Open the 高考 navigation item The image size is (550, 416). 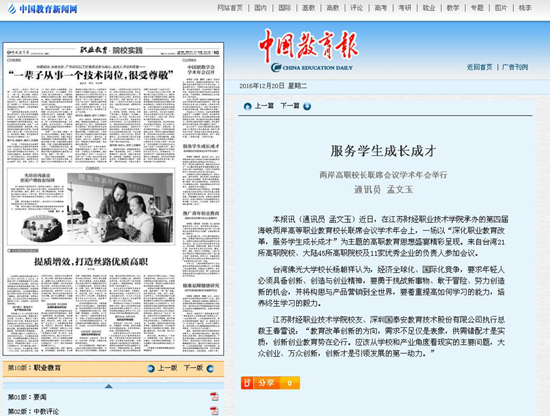[x=381, y=8]
